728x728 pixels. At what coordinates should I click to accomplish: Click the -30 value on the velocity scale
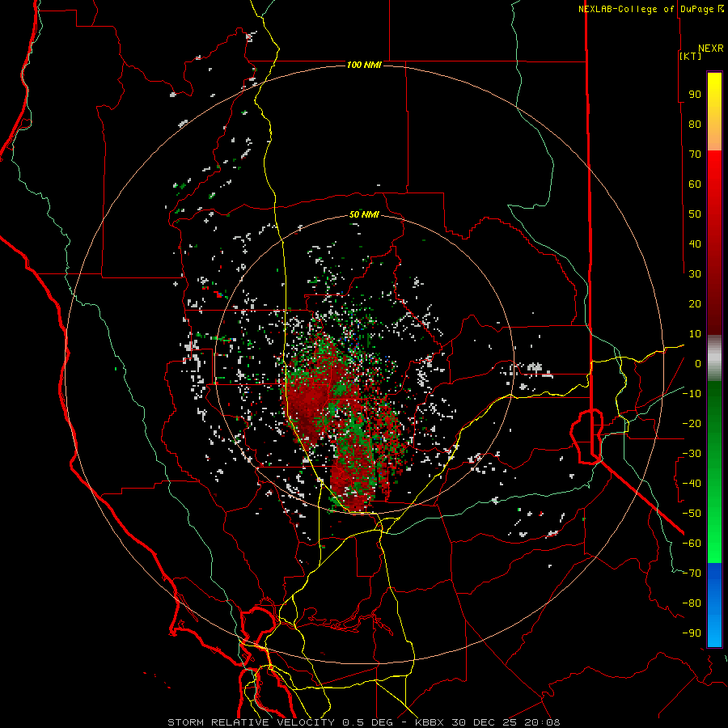692,454
